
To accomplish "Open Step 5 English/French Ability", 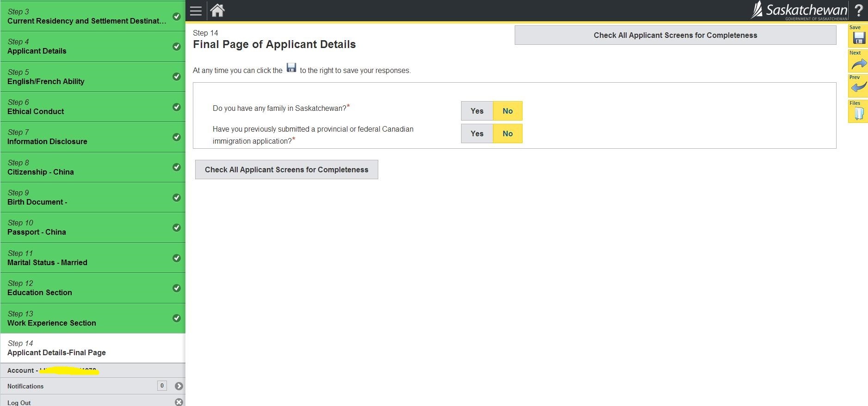I will click(92, 77).
